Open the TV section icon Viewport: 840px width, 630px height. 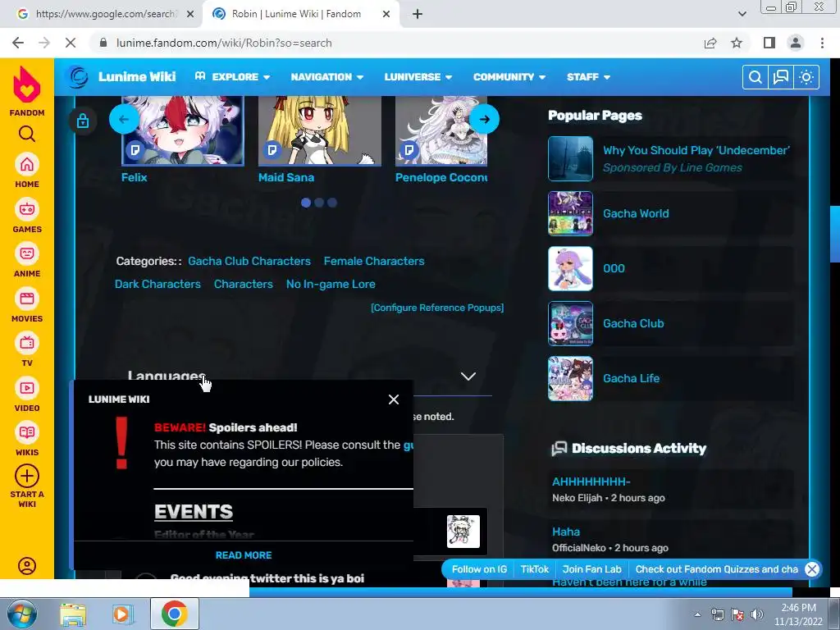coord(27,343)
